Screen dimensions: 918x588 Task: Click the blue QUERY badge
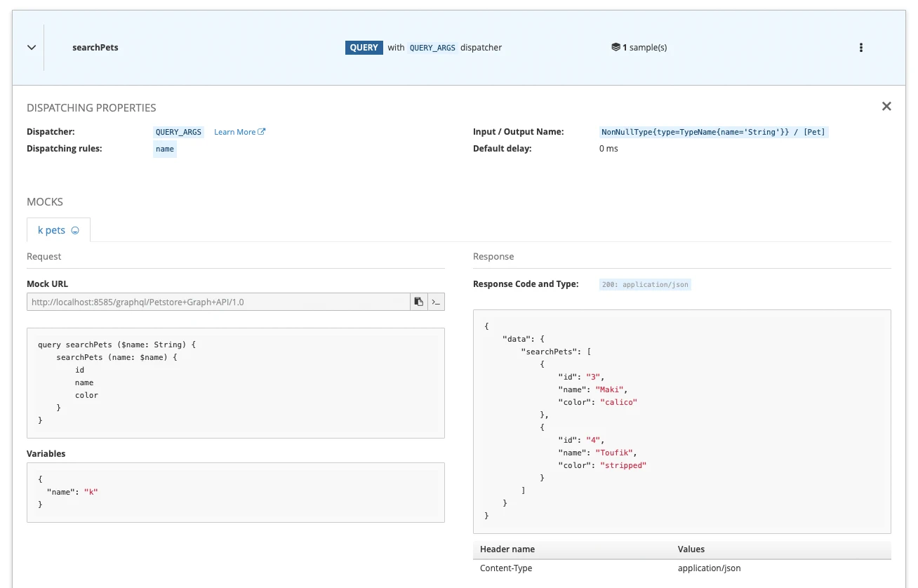coord(364,48)
